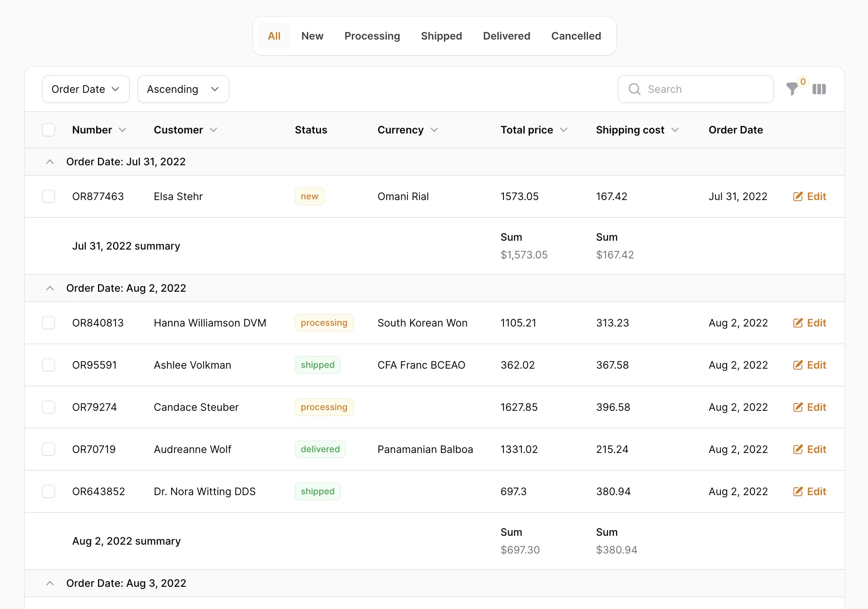Sort by Shipping cost column chevron

(675, 130)
